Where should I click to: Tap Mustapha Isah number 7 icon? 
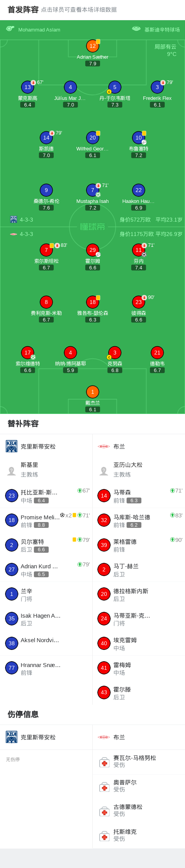tap(93, 190)
